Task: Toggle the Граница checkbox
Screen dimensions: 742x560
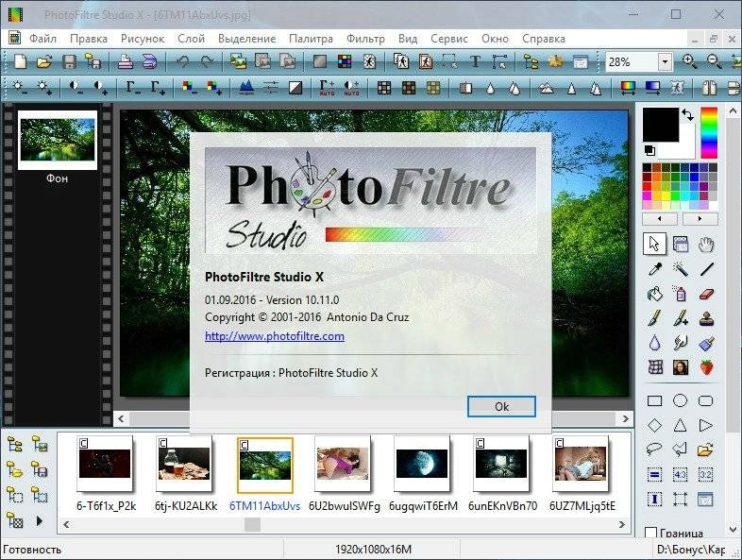Action: 651,533
